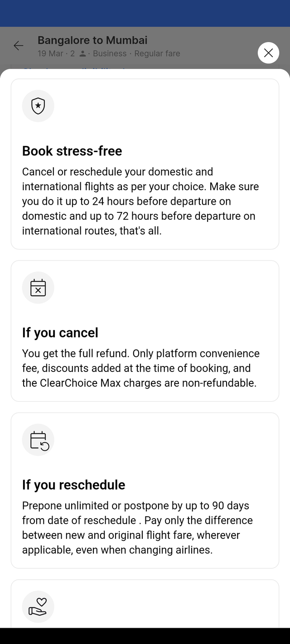Go back using the header arrow
290x644 pixels.
(x=19, y=46)
